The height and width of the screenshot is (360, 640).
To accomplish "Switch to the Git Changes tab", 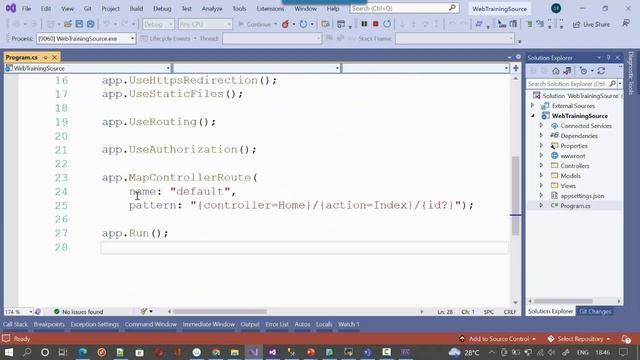I will [x=595, y=311].
